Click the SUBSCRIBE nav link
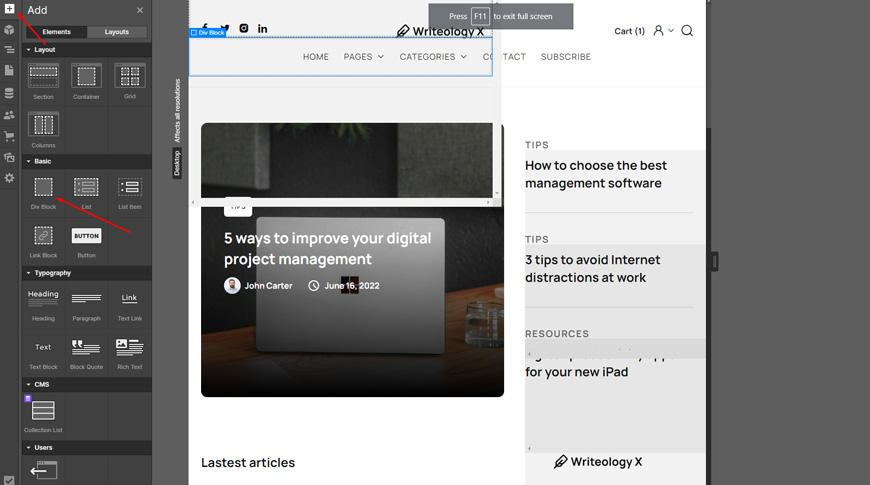This screenshot has height=485, width=870. point(565,57)
